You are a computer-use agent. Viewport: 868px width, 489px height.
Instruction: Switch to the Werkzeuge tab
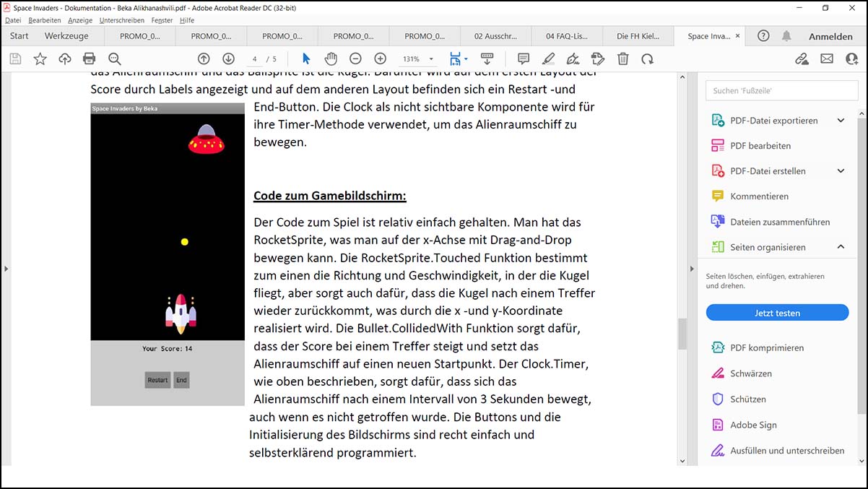(x=66, y=35)
